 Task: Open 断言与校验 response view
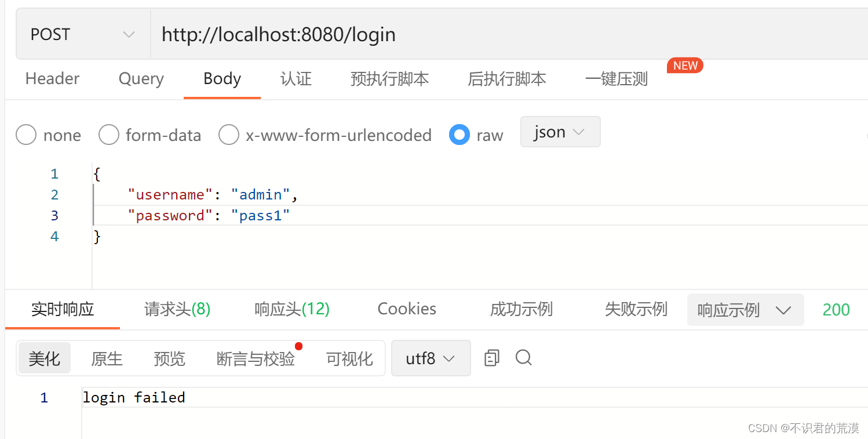(x=256, y=358)
